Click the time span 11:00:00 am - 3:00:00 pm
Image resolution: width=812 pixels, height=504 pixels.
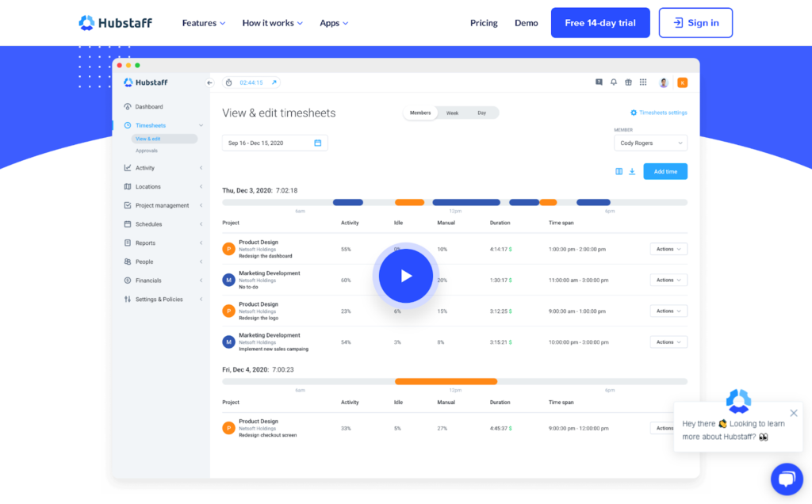[578, 280]
